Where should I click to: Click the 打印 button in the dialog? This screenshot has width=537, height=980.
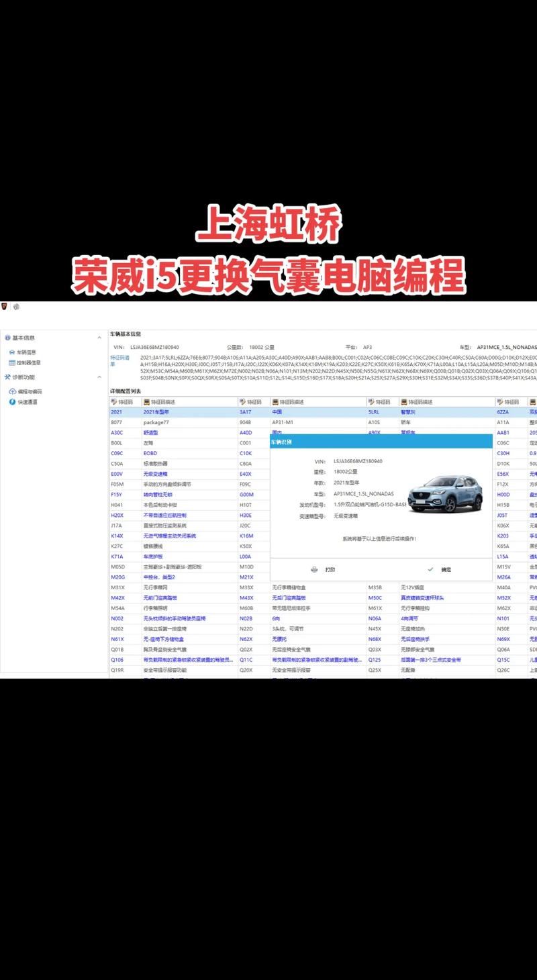(x=324, y=569)
